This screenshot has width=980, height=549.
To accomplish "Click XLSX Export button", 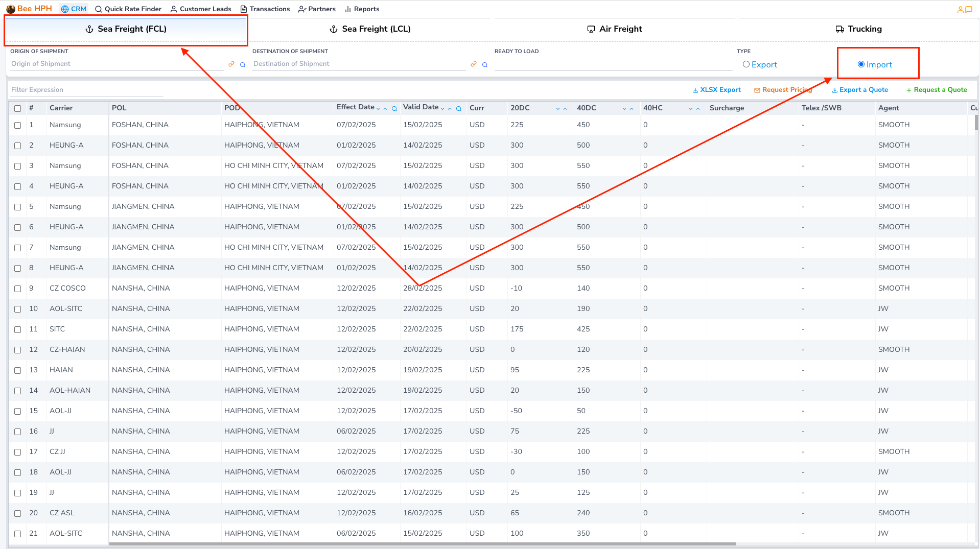I will coord(716,90).
